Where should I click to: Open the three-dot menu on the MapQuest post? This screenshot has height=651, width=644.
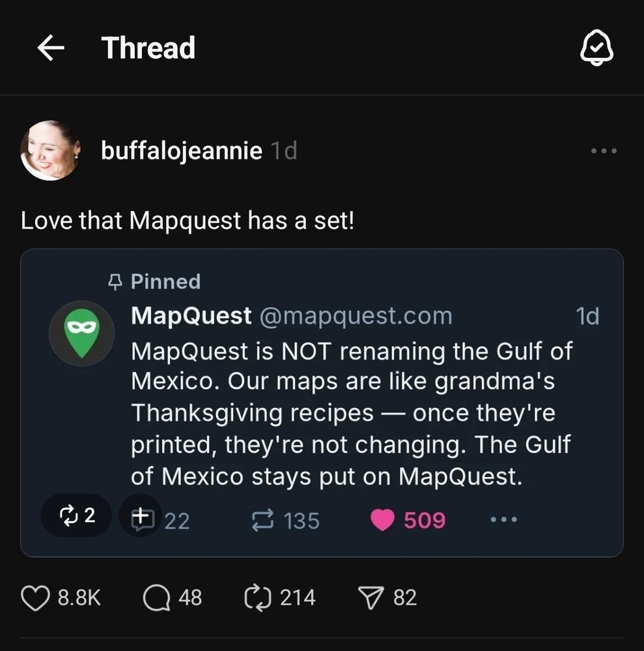[503, 519]
